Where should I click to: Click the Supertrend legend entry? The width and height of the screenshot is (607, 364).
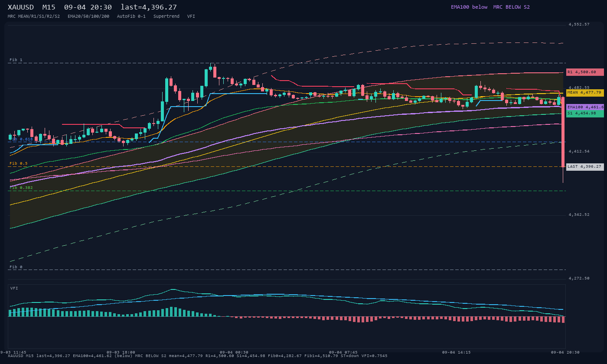point(166,16)
